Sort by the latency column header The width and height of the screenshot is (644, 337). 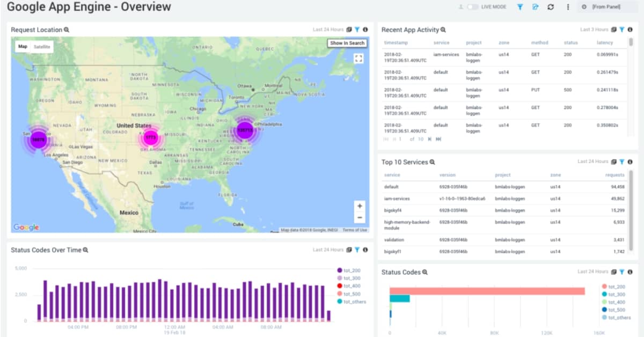tap(605, 43)
